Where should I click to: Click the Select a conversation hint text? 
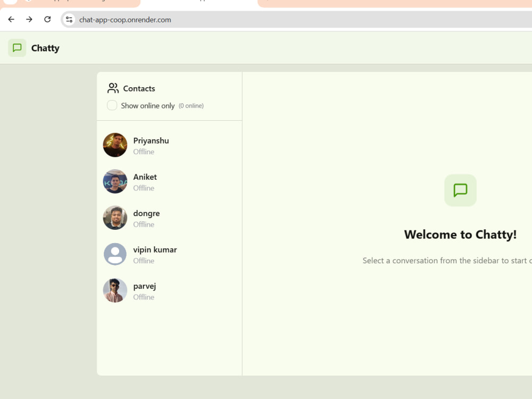[447, 261]
